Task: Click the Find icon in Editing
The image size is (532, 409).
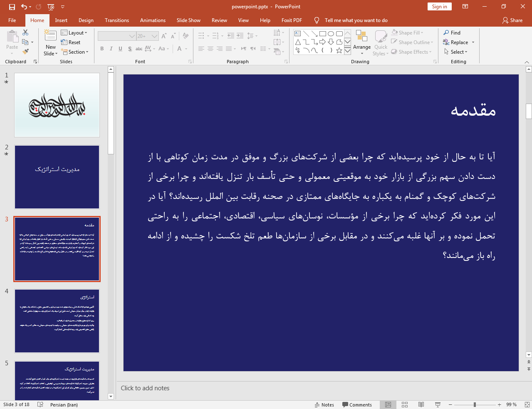Action: click(452, 33)
